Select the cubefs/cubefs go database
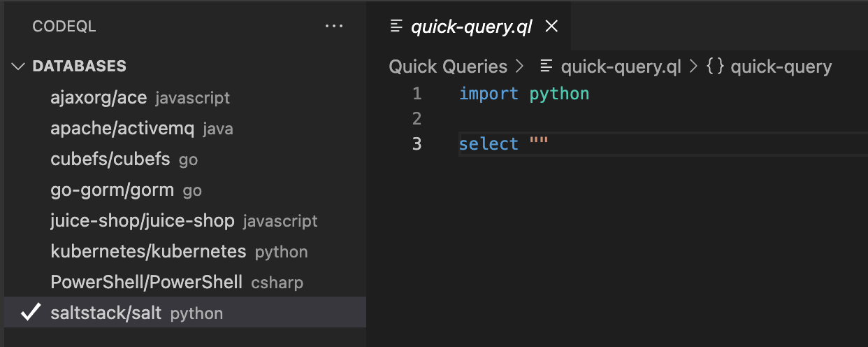The height and width of the screenshot is (347, 868). (x=185, y=159)
